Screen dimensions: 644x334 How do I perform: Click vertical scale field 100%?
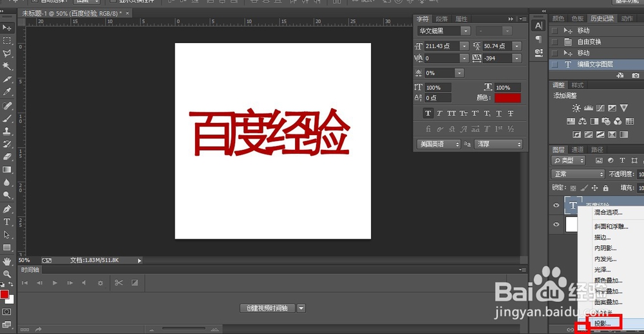pos(438,88)
